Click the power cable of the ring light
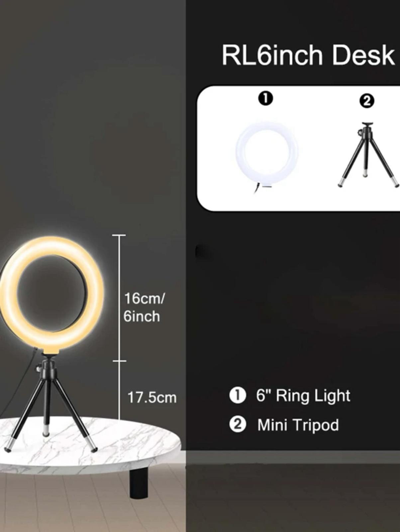The image size is (400, 532). pos(21,382)
